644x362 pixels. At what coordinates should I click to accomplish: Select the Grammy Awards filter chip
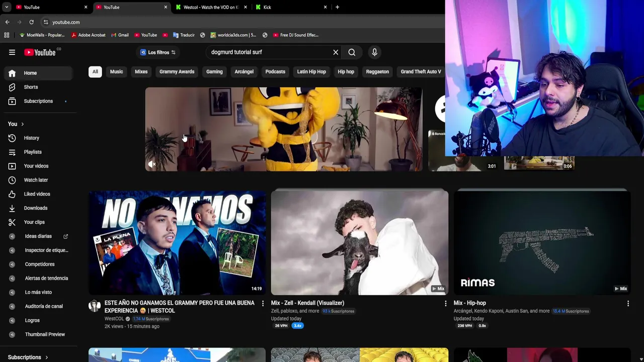pyautogui.click(x=177, y=71)
